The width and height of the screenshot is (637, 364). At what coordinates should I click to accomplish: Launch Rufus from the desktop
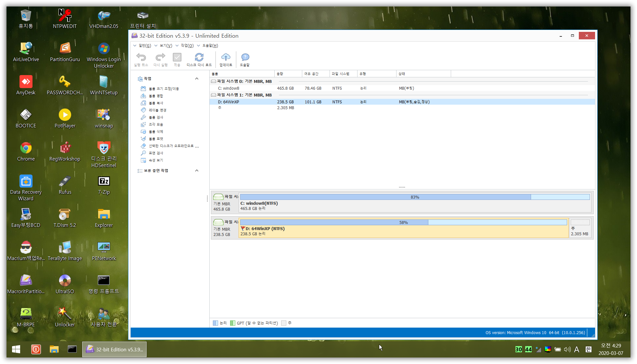point(65,185)
